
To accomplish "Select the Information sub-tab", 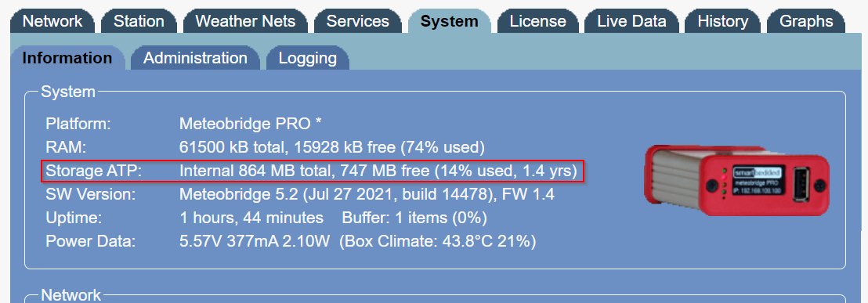I will click(x=67, y=58).
